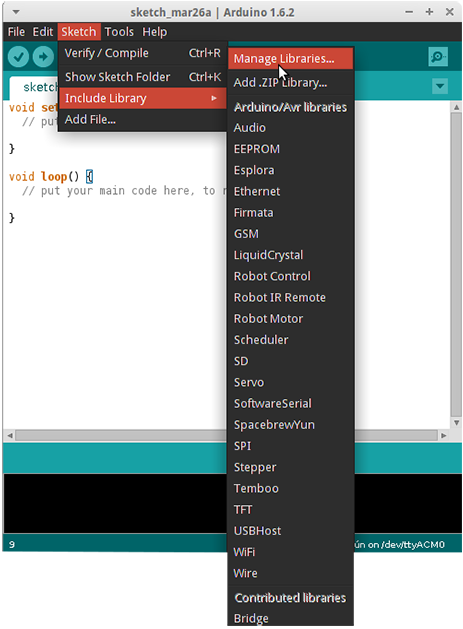Click the editor scroll up arrow
This screenshot has height=629, width=463.
(x=456, y=107)
